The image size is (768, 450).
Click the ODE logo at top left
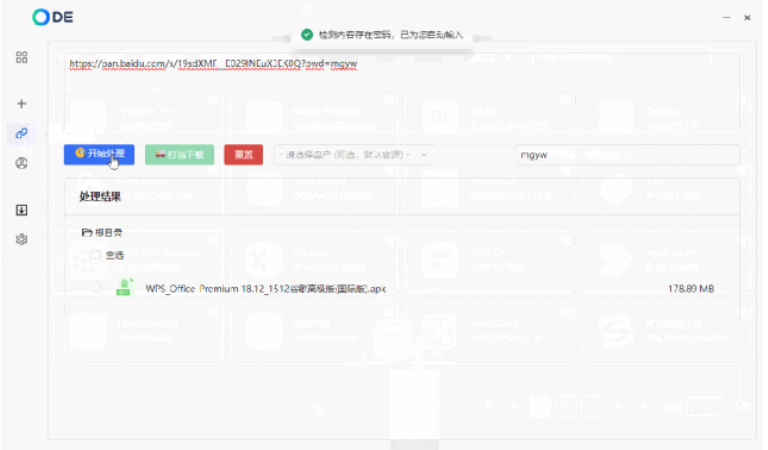click(53, 17)
